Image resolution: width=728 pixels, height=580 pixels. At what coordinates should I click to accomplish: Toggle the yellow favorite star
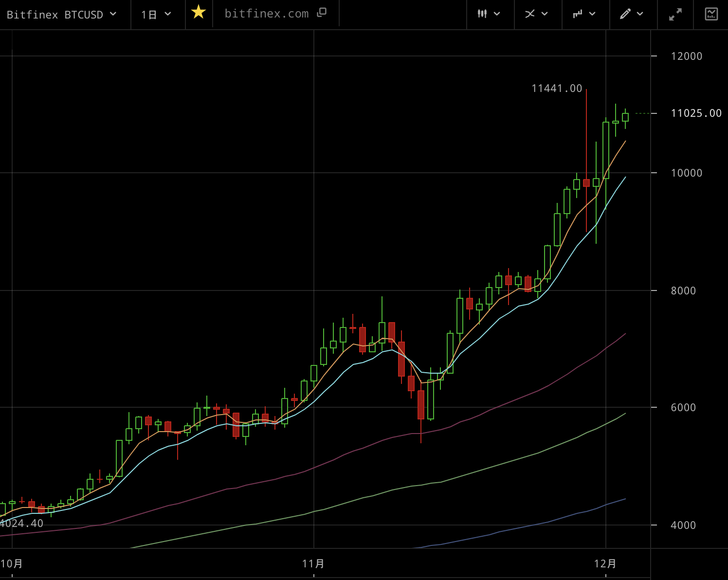coord(199,12)
